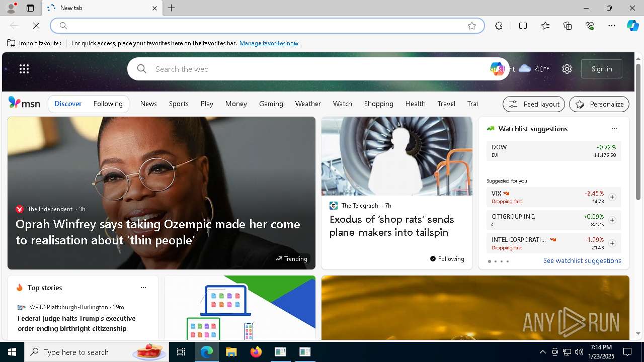Open Watchlist suggestions more options
Image resolution: width=644 pixels, height=362 pixels.
614,129
